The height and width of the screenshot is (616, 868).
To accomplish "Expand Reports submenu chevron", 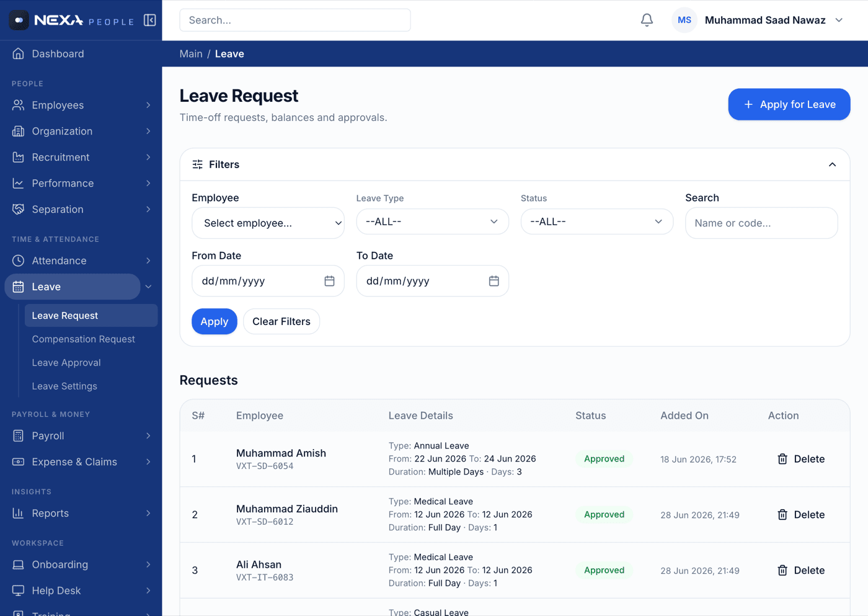I will [148, 514].
